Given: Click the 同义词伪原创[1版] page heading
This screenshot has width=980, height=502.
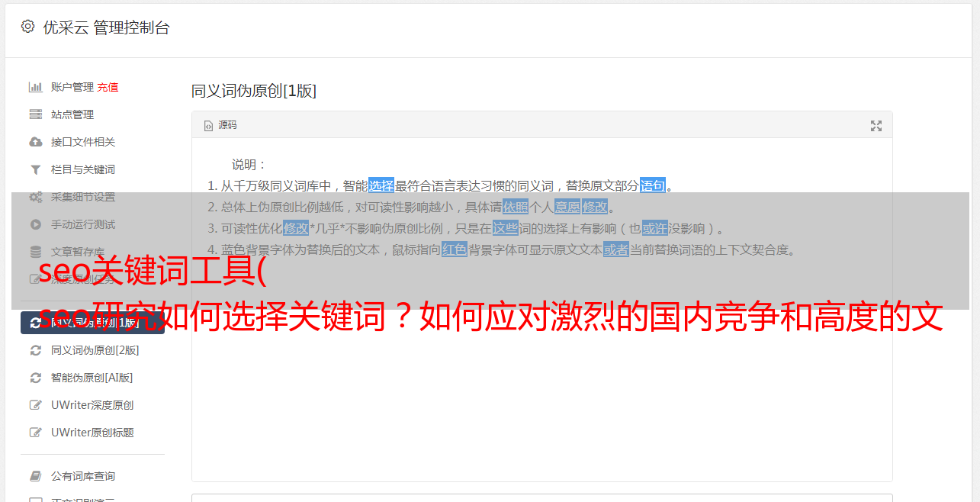Looking at the screenshot, I should (253, 92).
